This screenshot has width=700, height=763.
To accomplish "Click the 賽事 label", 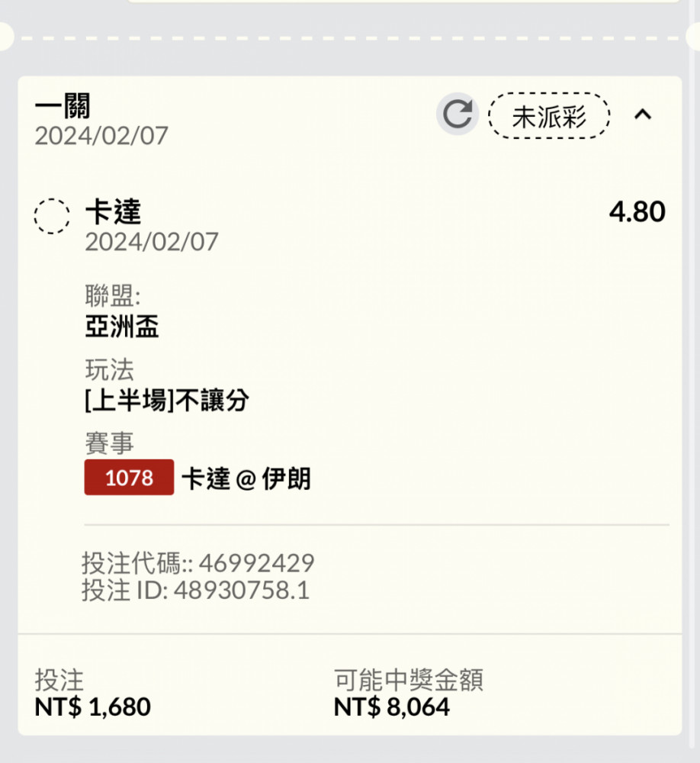I will click(109, 443).
